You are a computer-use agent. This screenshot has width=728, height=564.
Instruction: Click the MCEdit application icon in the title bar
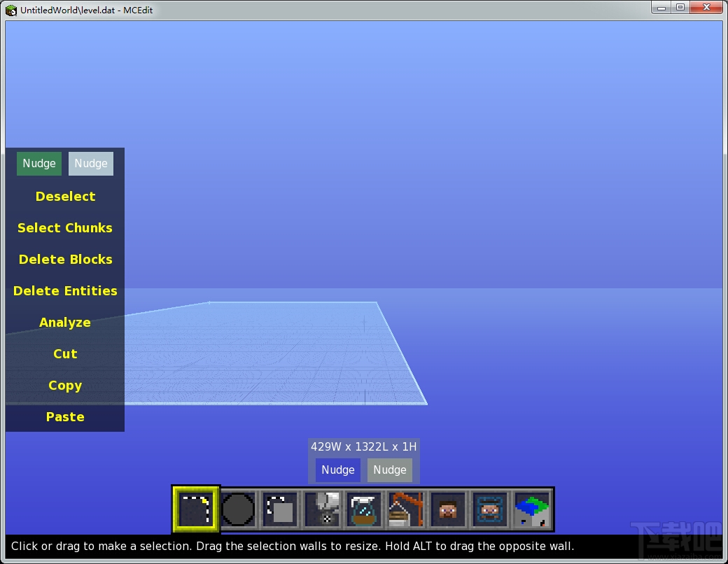11,10
